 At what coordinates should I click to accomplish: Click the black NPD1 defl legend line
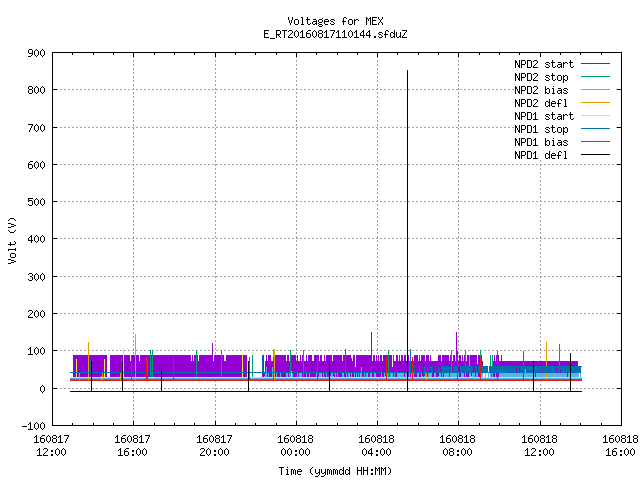(595, 155)
